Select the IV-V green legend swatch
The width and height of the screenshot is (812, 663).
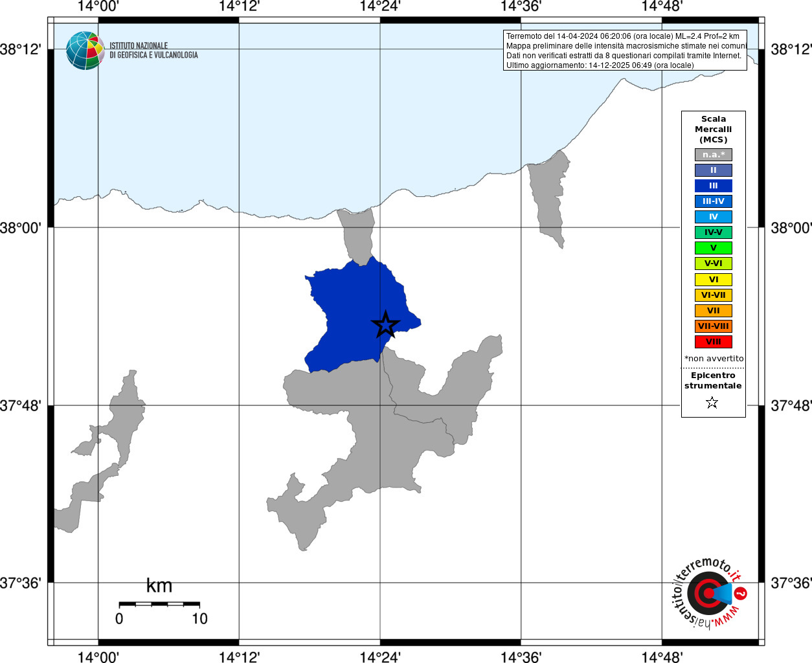[714, 232]
